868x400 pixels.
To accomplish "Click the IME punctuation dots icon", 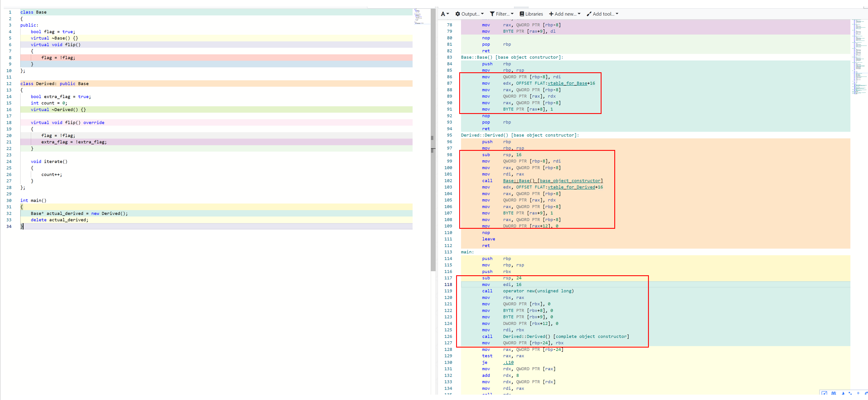I will 850,393.
